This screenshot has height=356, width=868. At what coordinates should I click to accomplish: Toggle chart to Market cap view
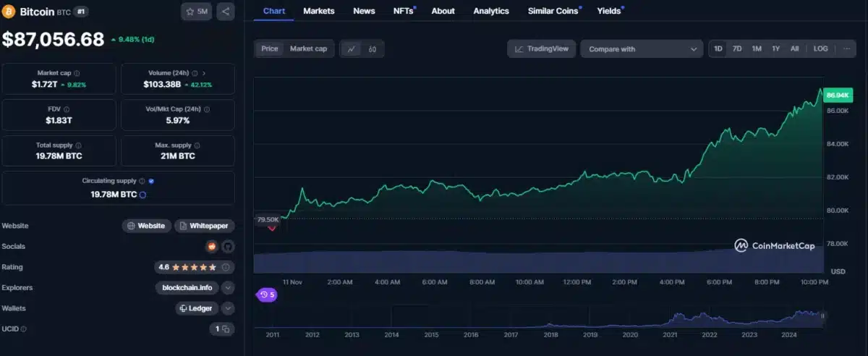[308, 48]
